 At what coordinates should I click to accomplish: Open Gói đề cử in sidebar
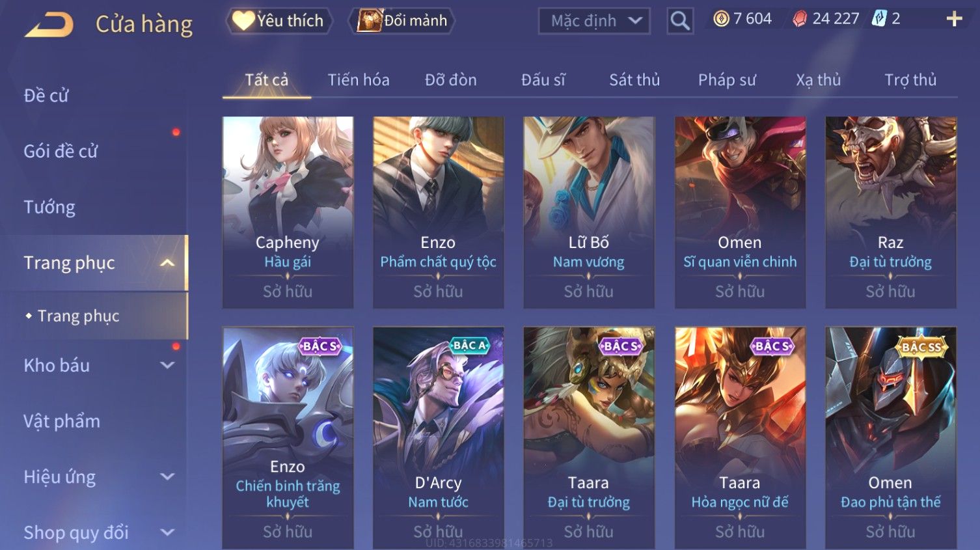(x=61, y=151)
